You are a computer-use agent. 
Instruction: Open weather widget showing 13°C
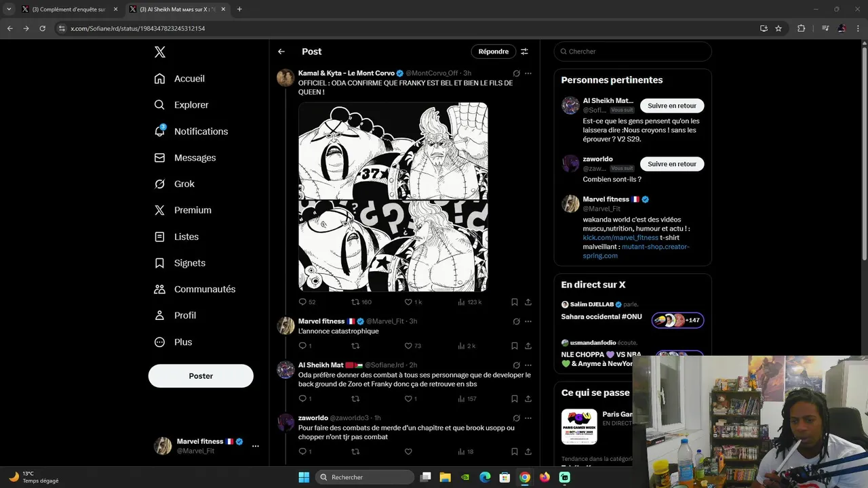[34, 477]
